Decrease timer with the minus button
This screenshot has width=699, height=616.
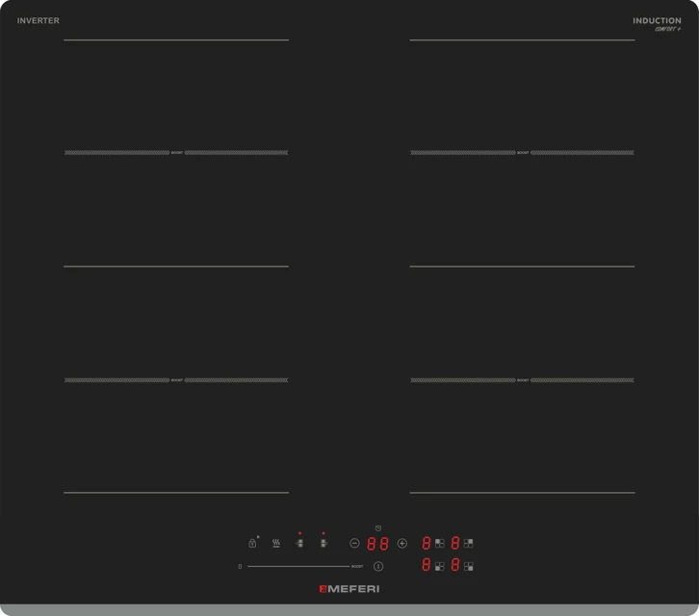[x=354, y=544]
